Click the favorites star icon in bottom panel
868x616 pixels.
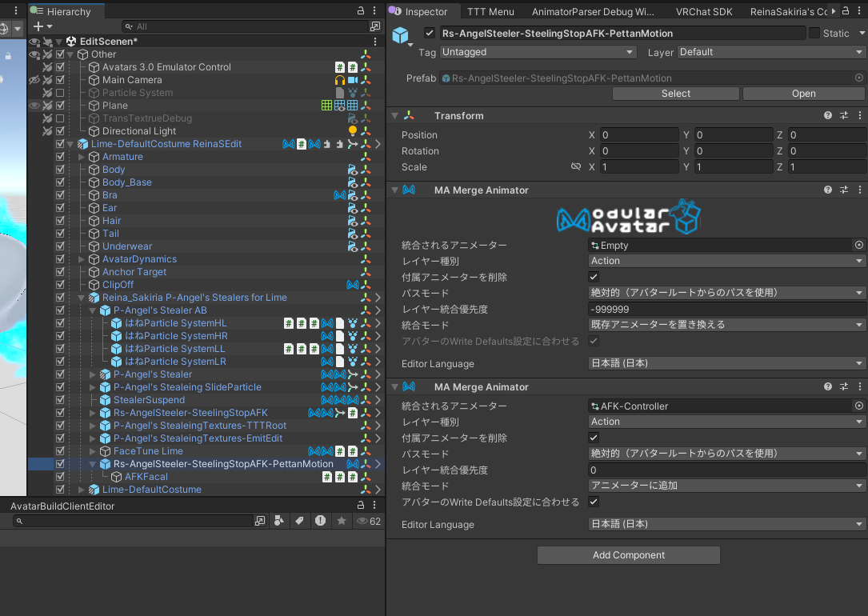(x=342, y=521)
